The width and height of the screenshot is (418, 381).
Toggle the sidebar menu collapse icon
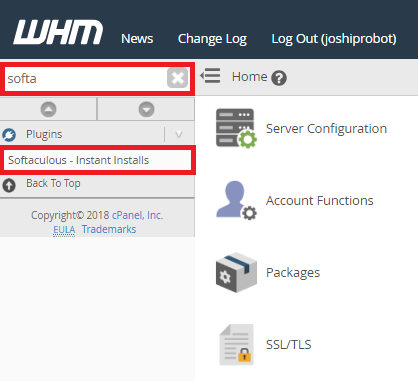tap(210, 76)
